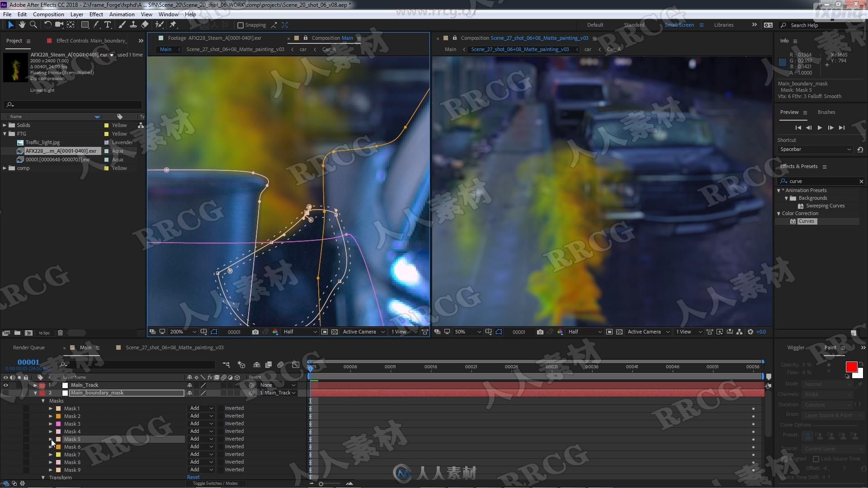Play the preview
The height and width of the screenshot is (488, 868).
pyautogui.click(x=820, y=128)
